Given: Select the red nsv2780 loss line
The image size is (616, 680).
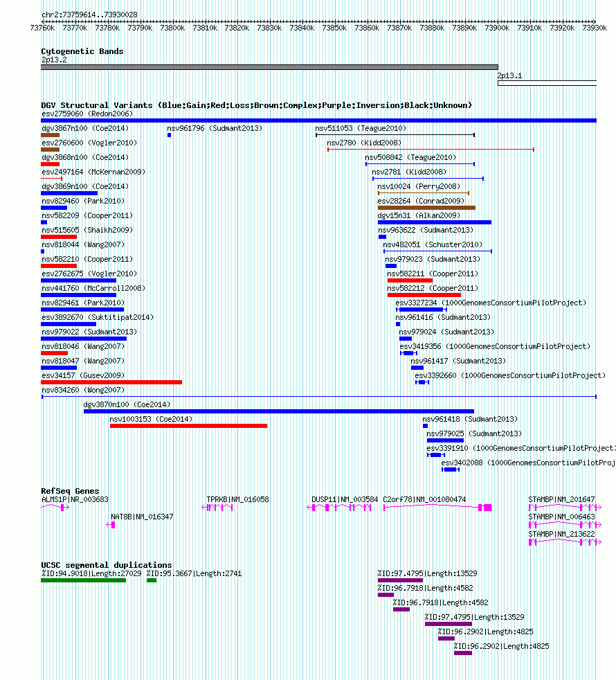Looking at the screenshot, I should 431,150.
